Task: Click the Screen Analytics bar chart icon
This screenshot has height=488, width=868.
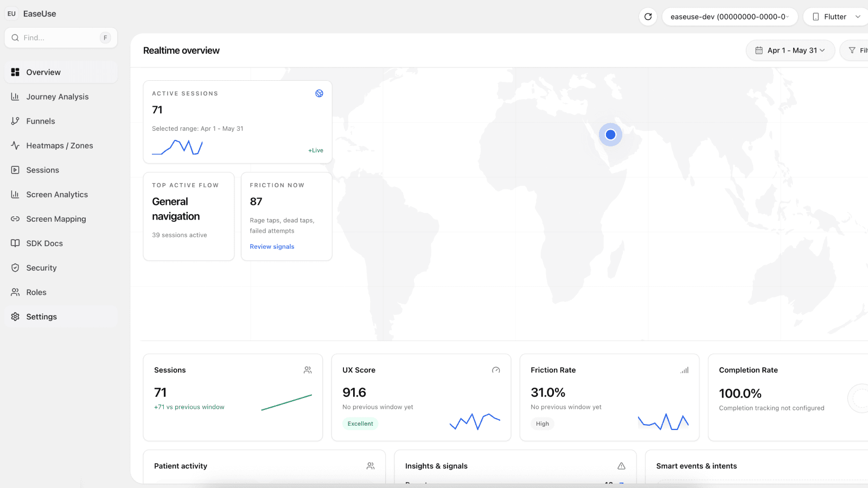Action: [15, 194]
